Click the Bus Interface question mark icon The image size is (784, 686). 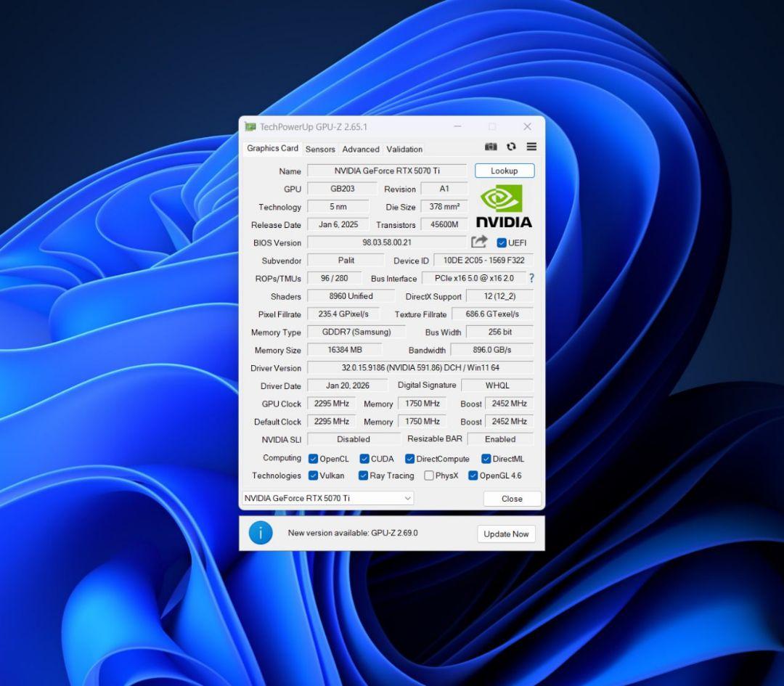point(531,278)
